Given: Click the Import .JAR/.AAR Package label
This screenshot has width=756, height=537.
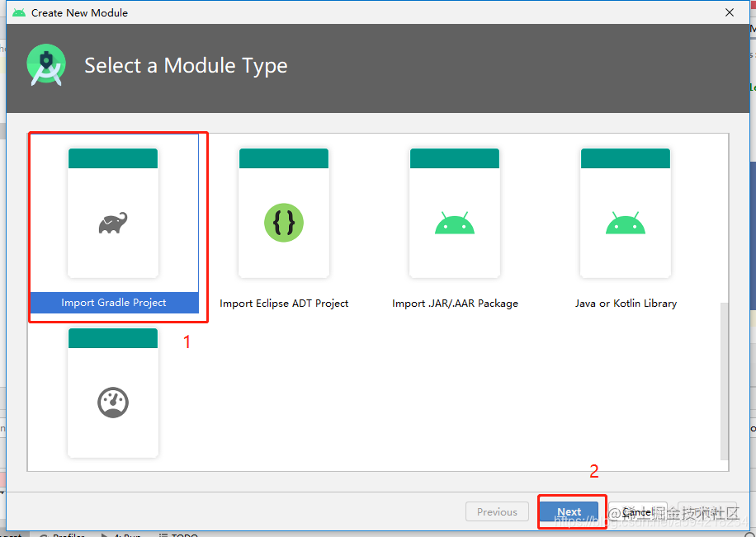Looking at the screenshot, I should 455,304.
